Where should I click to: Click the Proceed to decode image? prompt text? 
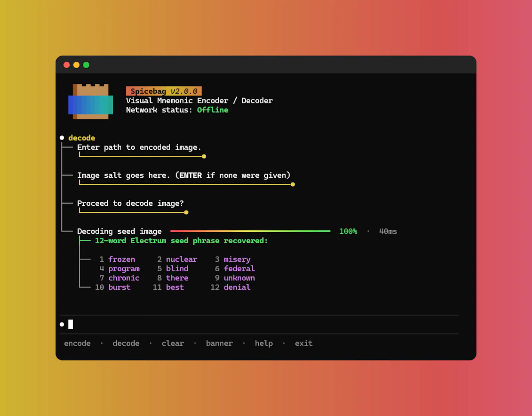pyautogui.click(x=130, y=203)
